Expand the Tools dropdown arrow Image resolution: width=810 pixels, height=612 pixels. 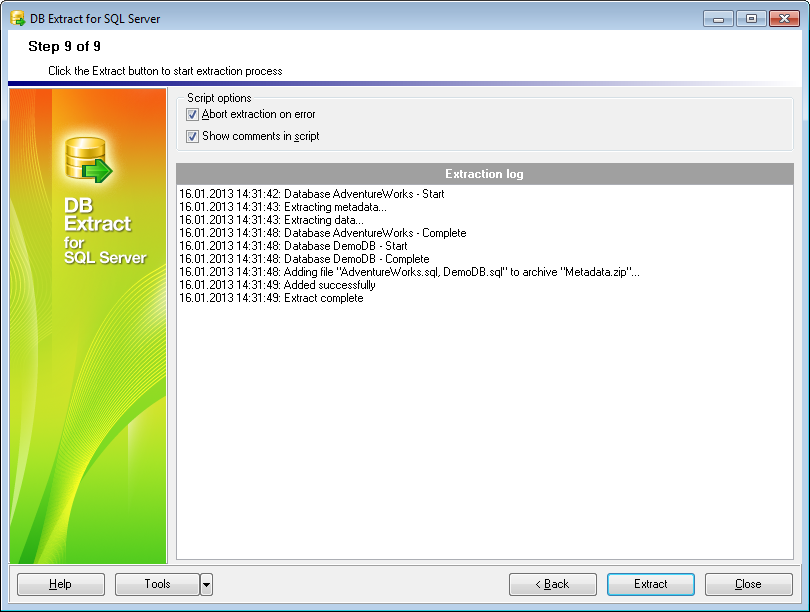[206, 584]
